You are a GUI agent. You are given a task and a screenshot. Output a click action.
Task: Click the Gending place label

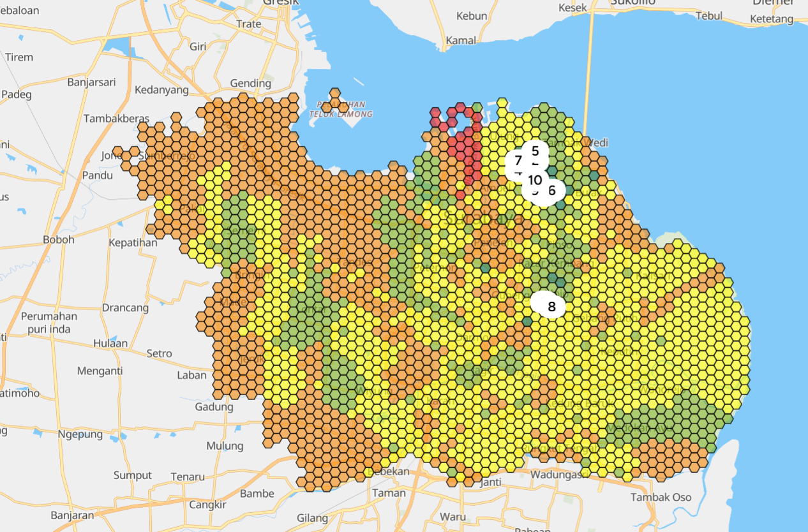(x=250, y=83)
